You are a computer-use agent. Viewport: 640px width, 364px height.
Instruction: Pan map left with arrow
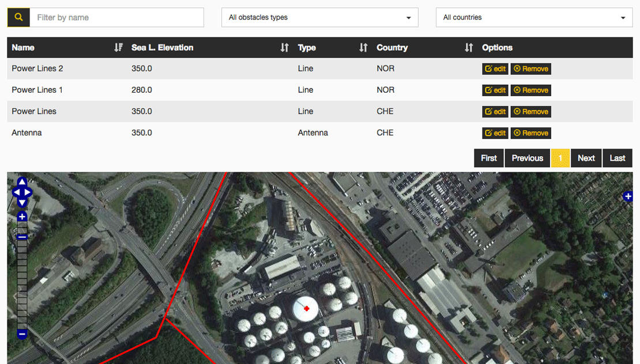[x=16, y=192]
